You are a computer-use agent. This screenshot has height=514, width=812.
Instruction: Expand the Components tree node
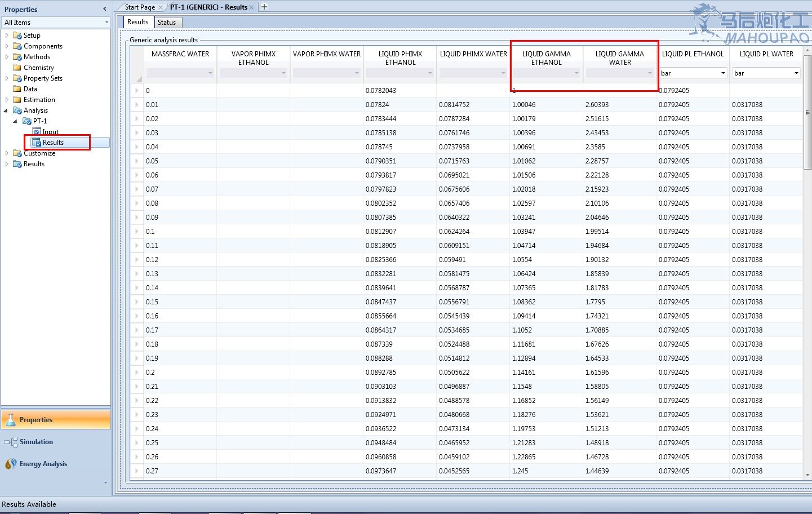pos(7,46)
